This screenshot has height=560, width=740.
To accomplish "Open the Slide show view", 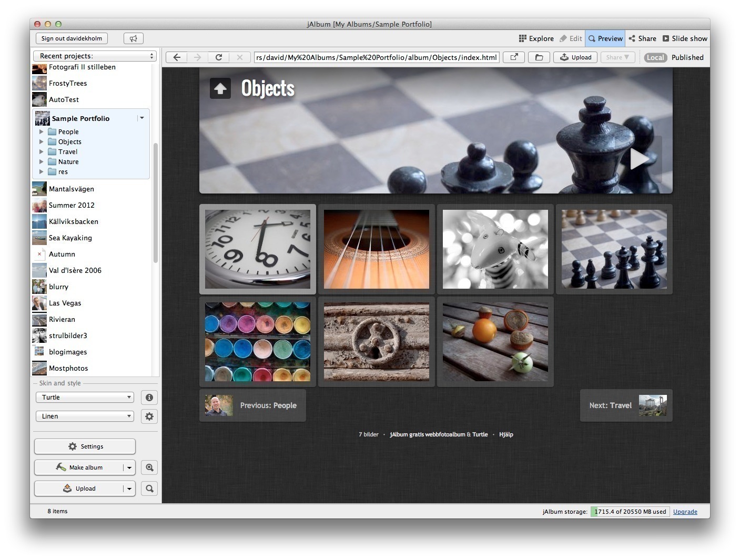I will click(685, 38).
